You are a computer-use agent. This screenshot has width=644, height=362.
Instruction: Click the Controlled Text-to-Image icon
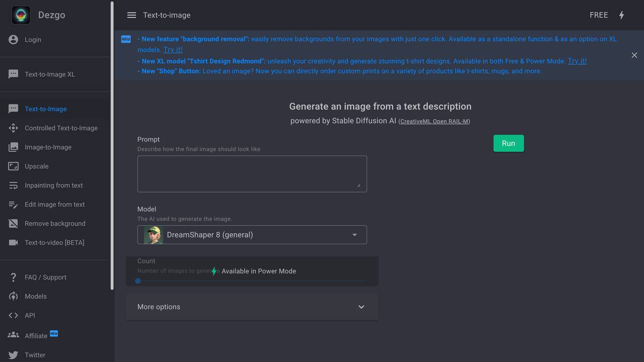(13, 128)
